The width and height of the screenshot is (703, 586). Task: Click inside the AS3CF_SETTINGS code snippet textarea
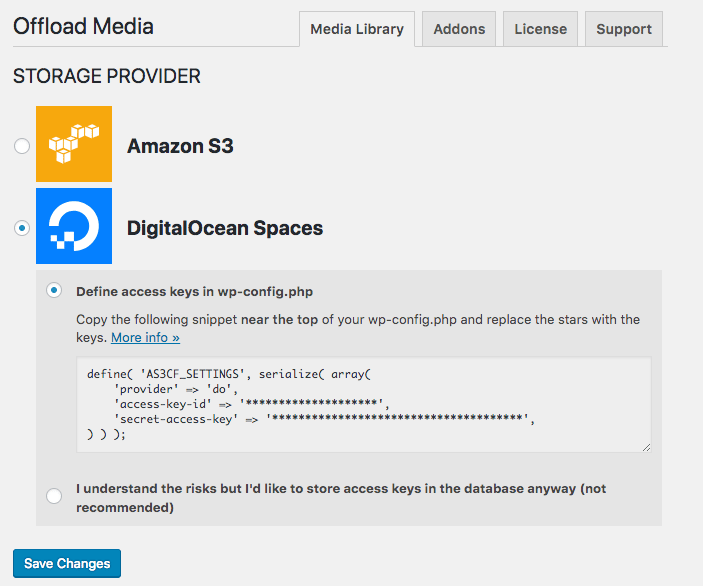tap(364, 404)
